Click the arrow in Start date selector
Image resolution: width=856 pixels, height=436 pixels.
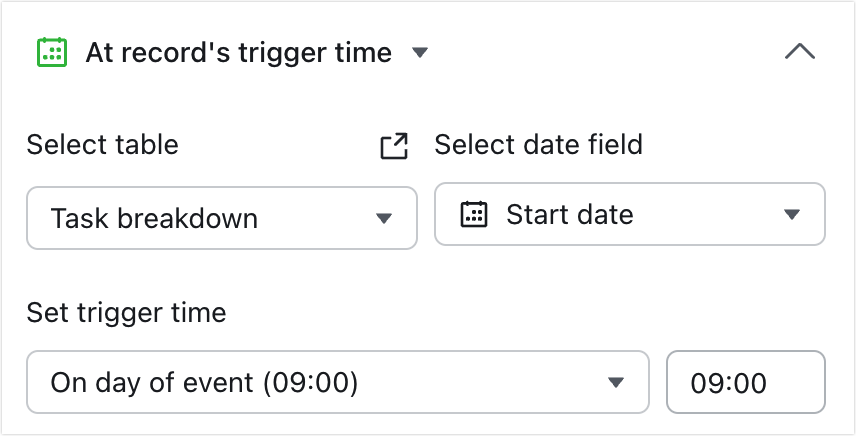click(x=792, y=214)
